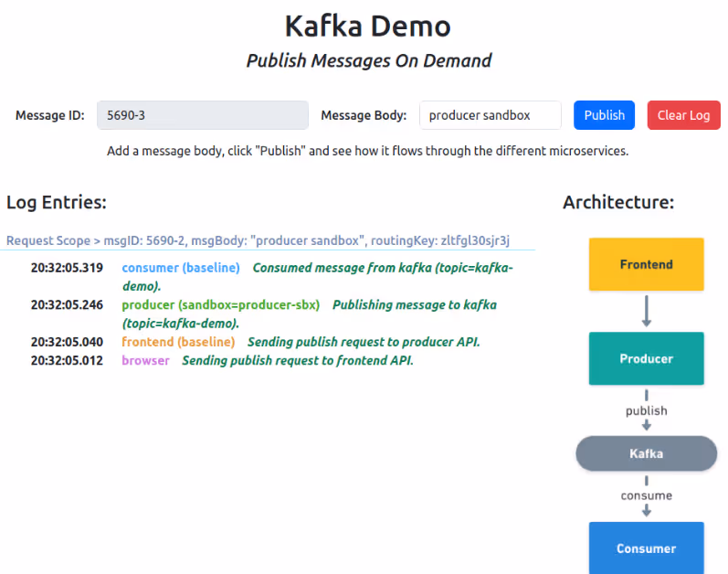Click "Sending publish request to producer API." text
The width and height of the screenshot is (728, 574).
point(364,342)
